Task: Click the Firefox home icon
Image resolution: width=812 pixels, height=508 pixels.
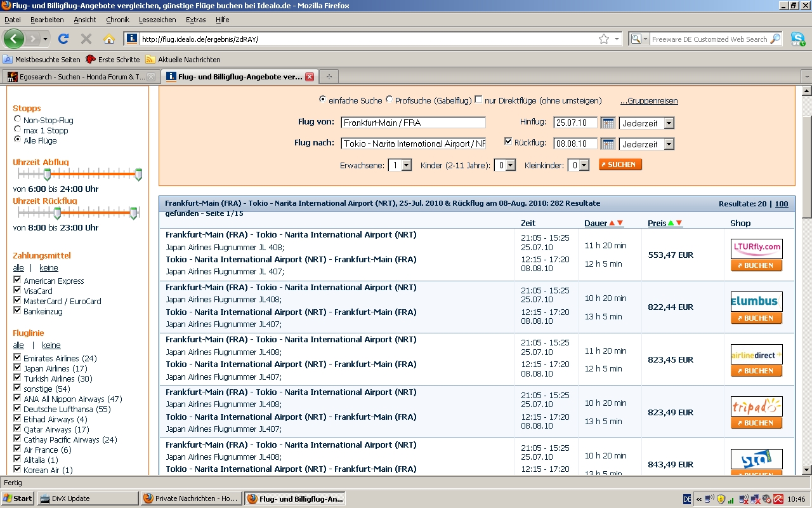Action: click(x=109, y=39)
